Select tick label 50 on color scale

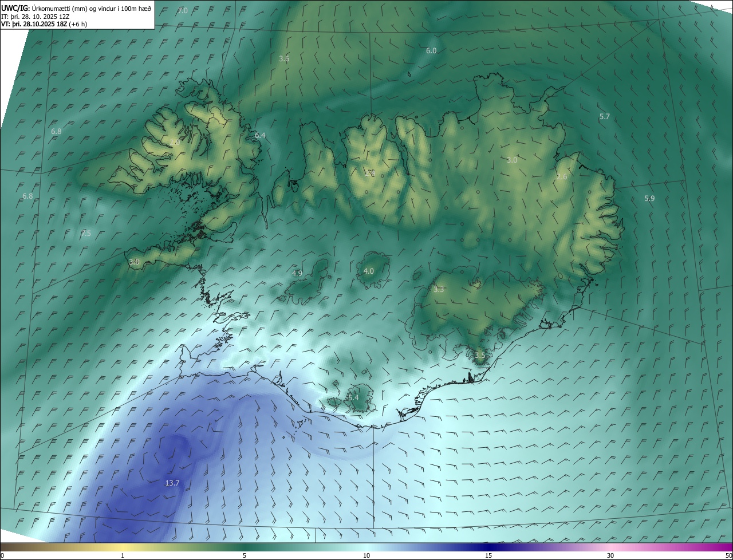pos(728,555)
